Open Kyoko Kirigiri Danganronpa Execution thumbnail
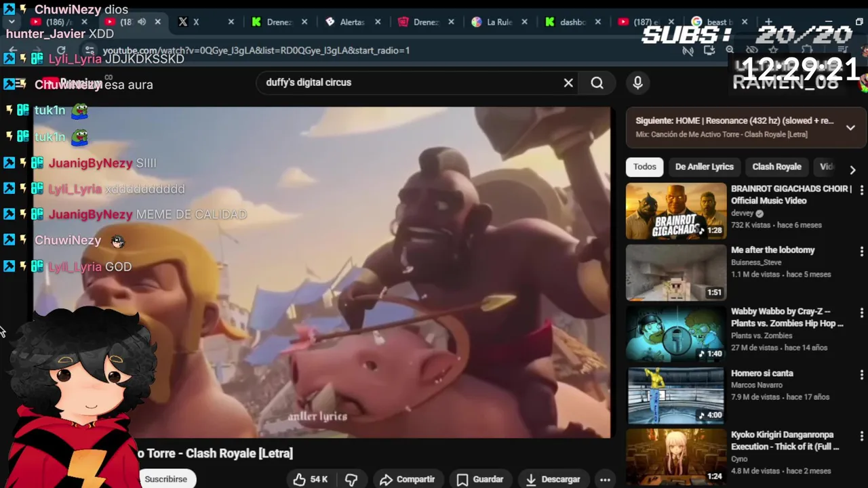The image size is (868, 488). 676,457
